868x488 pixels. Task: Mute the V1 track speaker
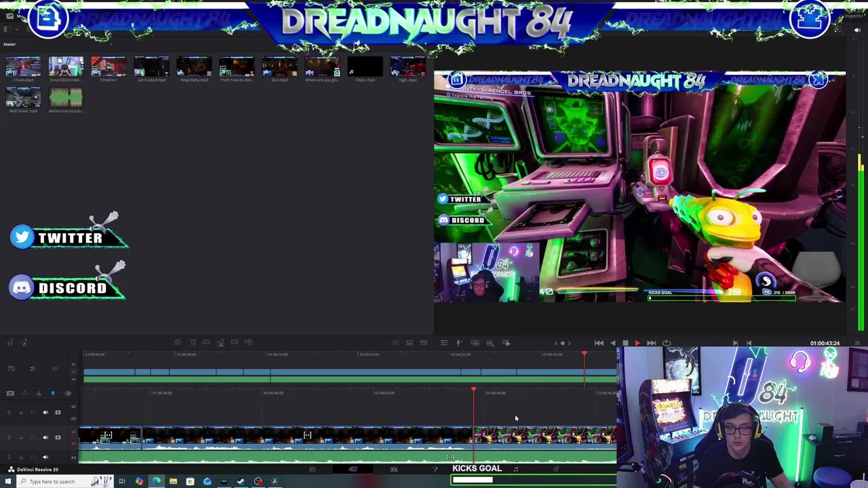click(45, 437)
